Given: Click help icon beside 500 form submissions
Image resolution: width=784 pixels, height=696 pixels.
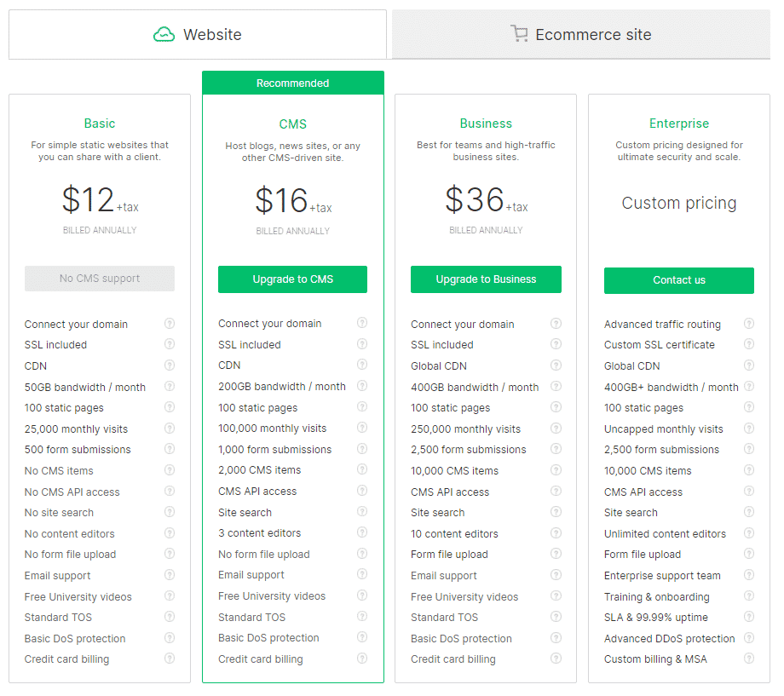Looking at the screenshot, I should (170, 449).
